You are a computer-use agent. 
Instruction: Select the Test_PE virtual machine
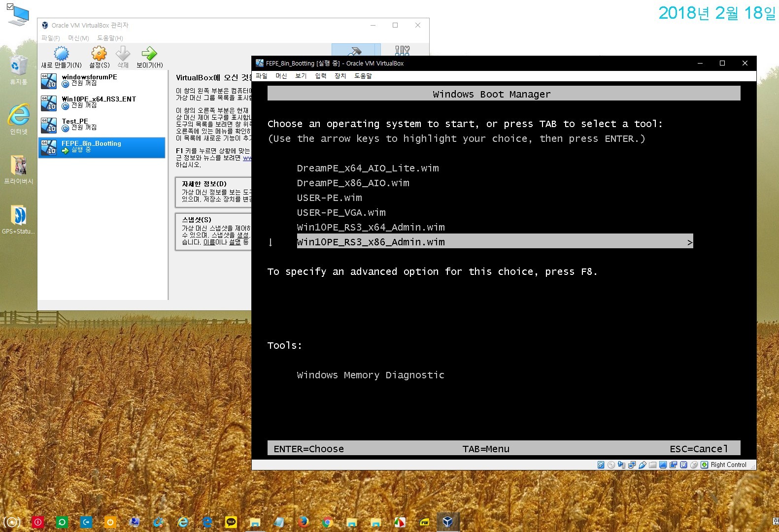tap(102, 125)
